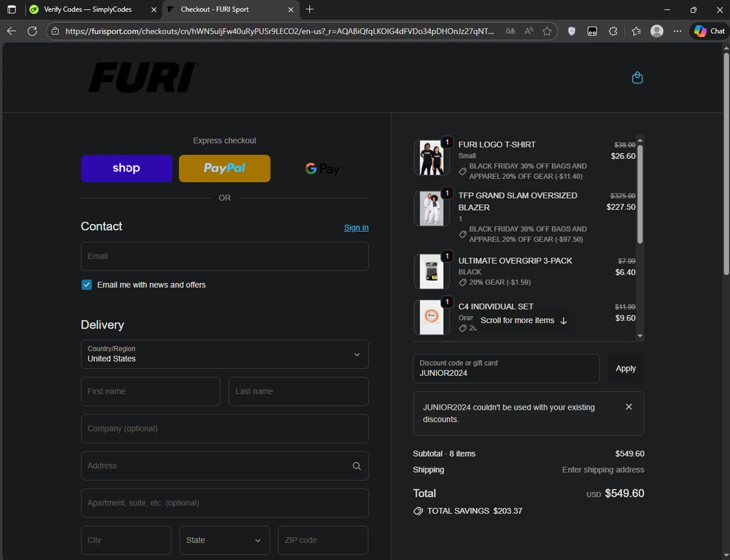View site information lock icon
The image size is (730, 560).
(x=55, y=31)
